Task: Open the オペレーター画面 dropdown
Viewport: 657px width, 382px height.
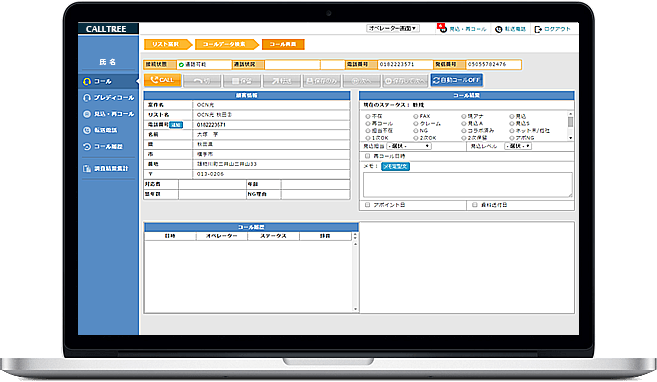Action: [393, 28]
